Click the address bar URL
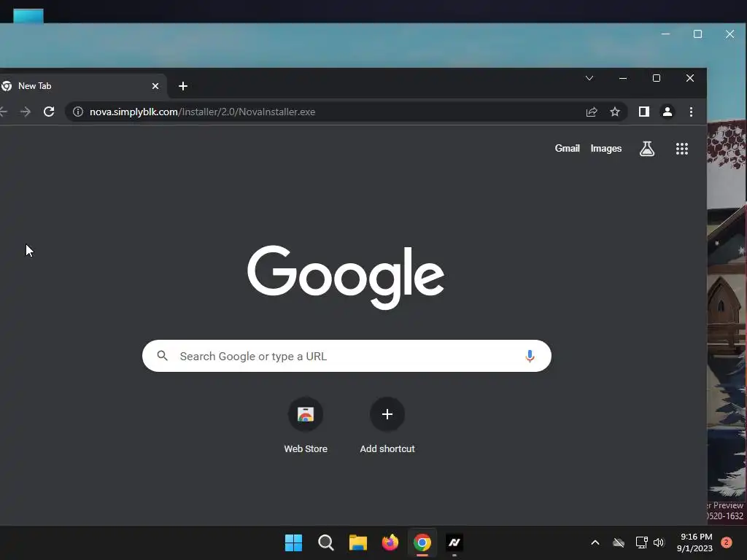Screen dimensions: 747x560 click(x=203, y=112)
